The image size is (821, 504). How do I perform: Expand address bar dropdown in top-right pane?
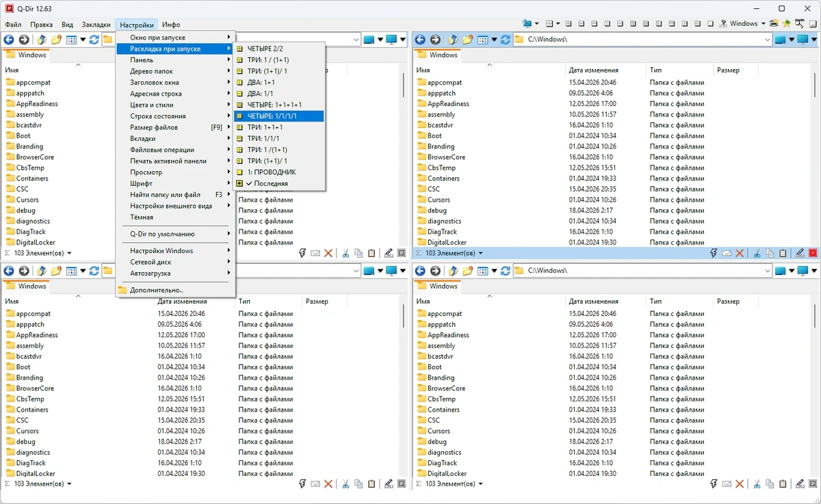click(767, 40)
